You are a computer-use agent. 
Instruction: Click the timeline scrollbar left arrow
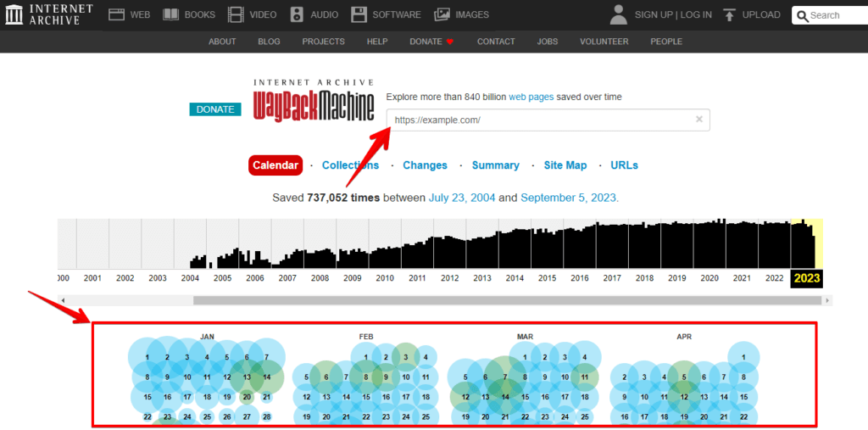pyautogui.click(x=63, y=300)
